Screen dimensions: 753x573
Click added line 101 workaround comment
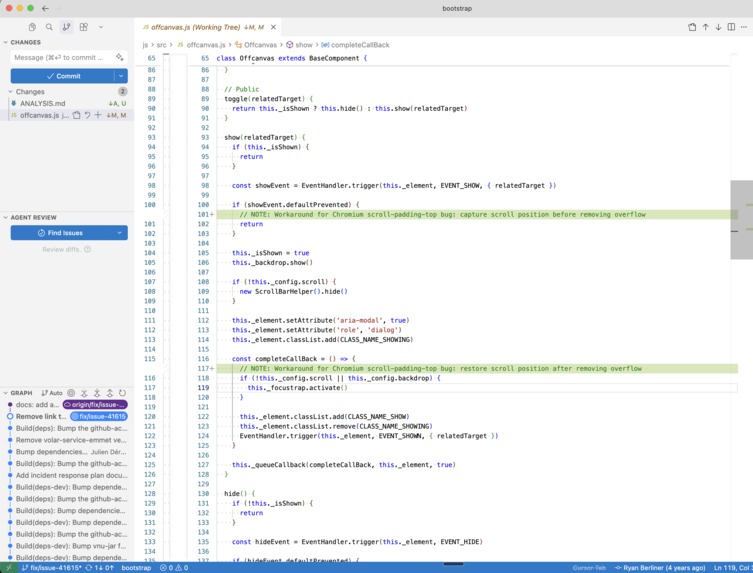(442, 215)
